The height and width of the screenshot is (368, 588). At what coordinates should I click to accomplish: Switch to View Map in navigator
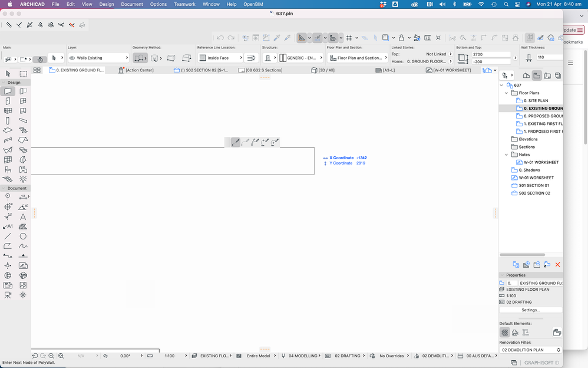coord(537,75)
